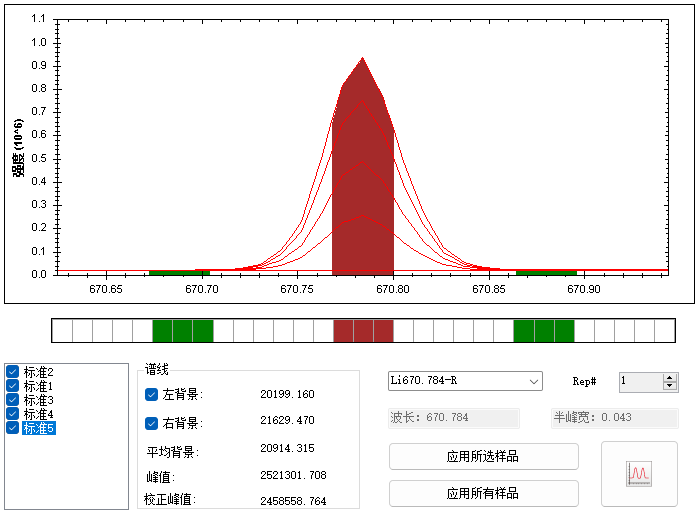Increase the Rep# value with up arrow
Viewport: 699px width, 514px height.
(x=670, y=377)
